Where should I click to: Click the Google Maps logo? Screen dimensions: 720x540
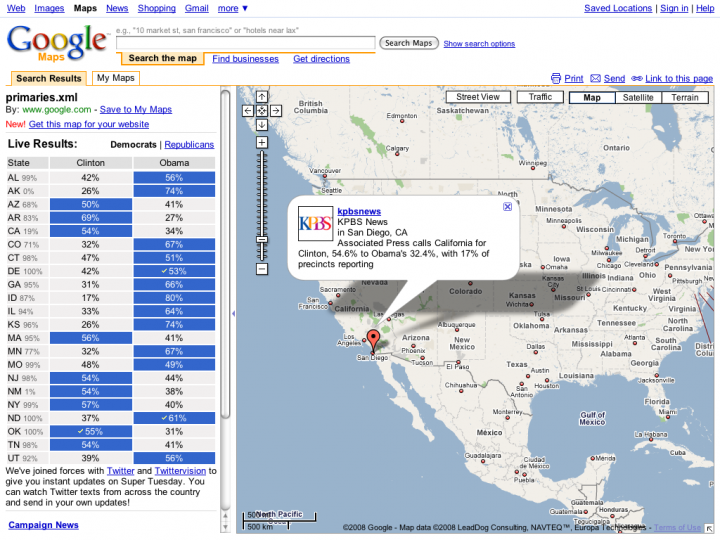[x=57, y=43]
